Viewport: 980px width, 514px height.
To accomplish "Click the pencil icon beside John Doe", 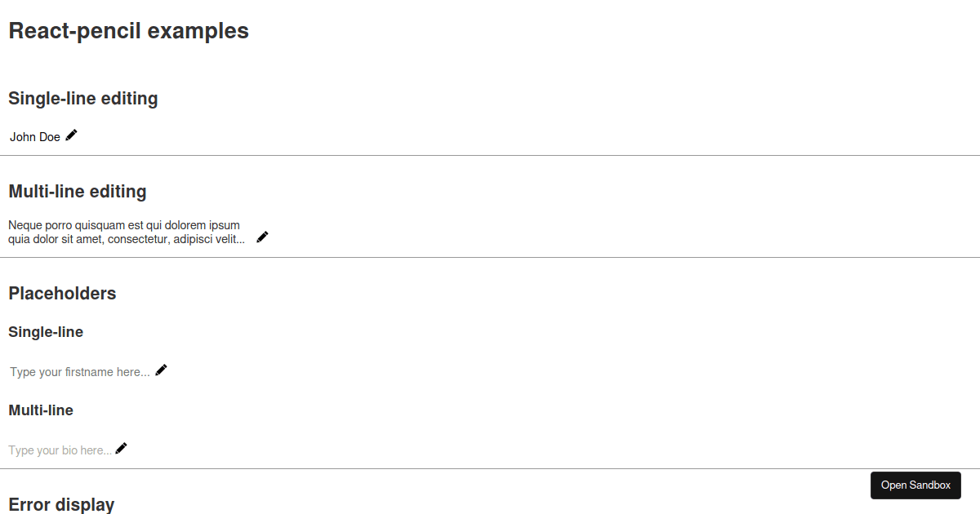I will coord(72,135).
